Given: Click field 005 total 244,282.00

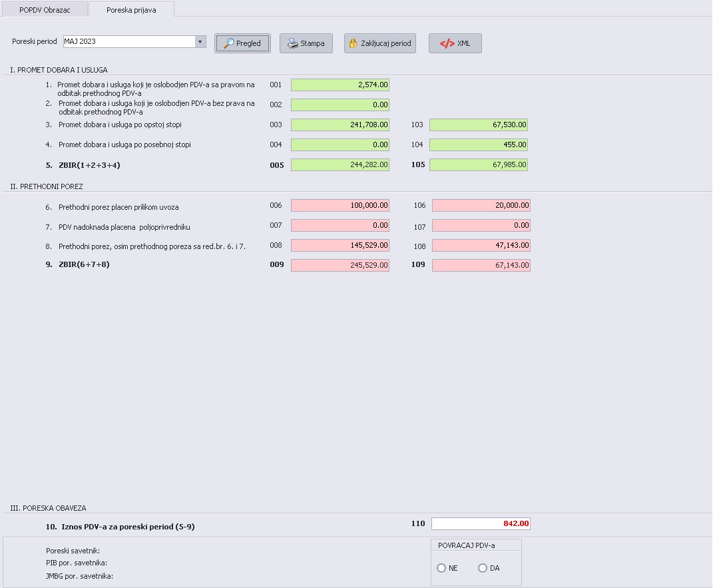Looking at the screenshot, I should pos(340,164).
